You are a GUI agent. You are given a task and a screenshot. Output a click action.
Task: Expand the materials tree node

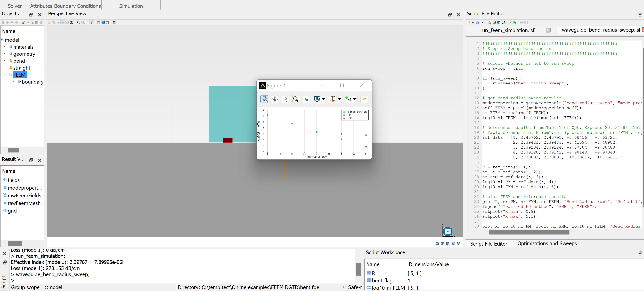(x=5, y=47)
